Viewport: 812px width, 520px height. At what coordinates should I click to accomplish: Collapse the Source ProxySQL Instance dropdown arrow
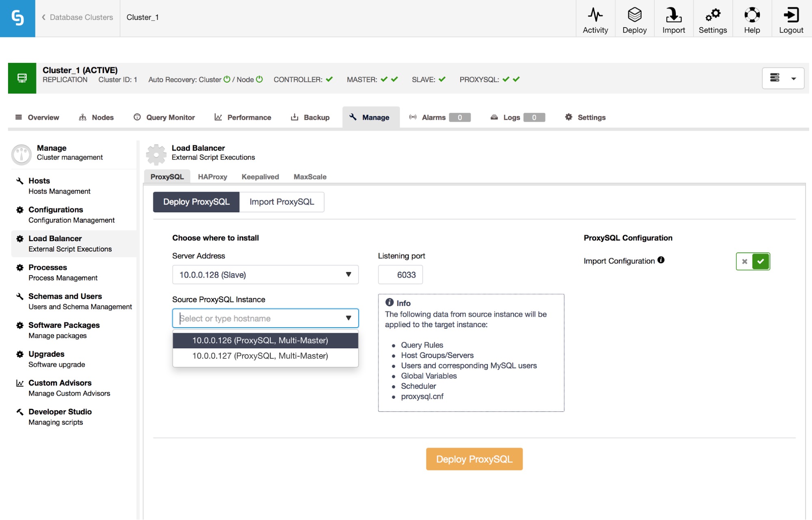(x=348, y=318)
